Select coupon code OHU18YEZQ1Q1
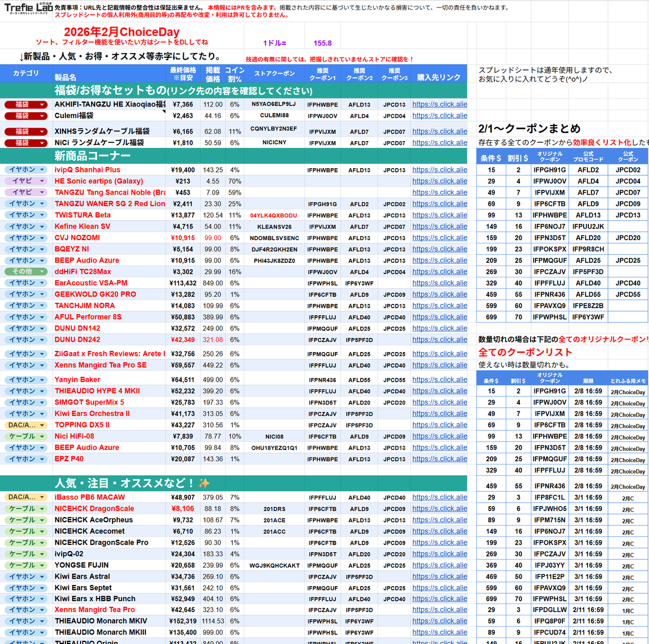 [274, 448]
